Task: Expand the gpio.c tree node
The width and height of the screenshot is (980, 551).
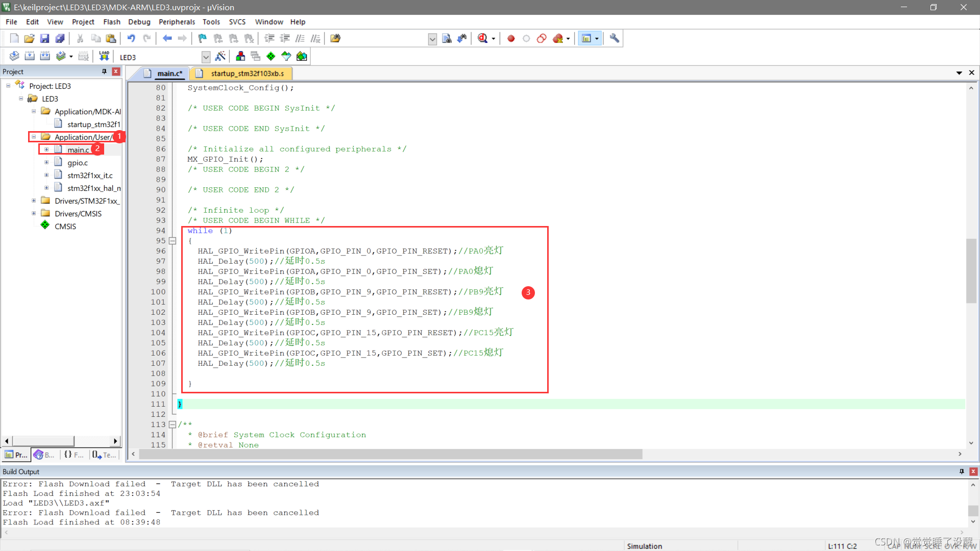Action: [46, 163]
